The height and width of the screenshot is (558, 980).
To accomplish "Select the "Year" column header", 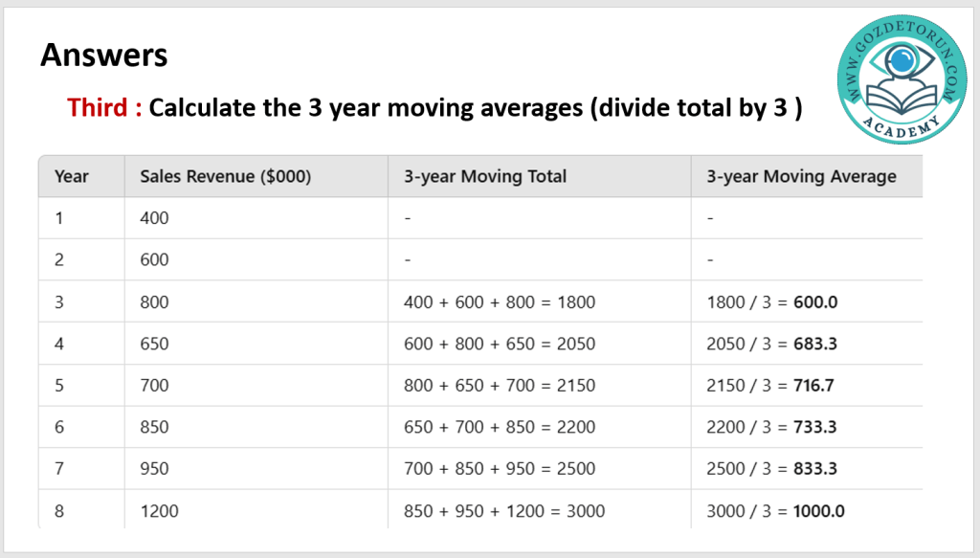I will 72,176.
